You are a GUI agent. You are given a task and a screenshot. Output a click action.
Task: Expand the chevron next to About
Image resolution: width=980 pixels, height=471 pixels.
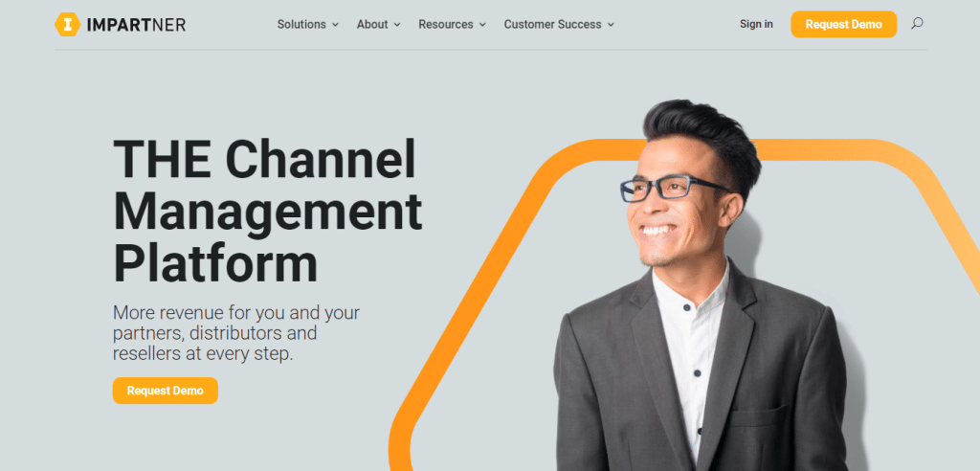pos(397,24)
